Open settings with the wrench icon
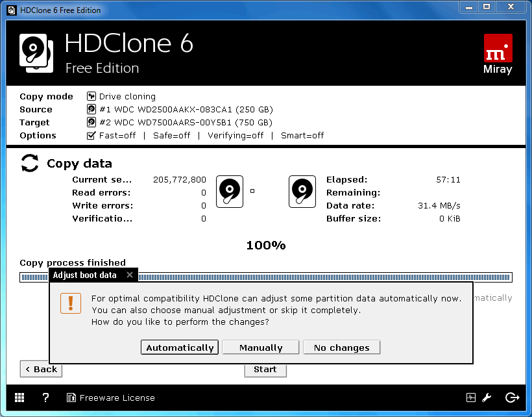Screen dimensions: 532x417 tap(487, 398)
